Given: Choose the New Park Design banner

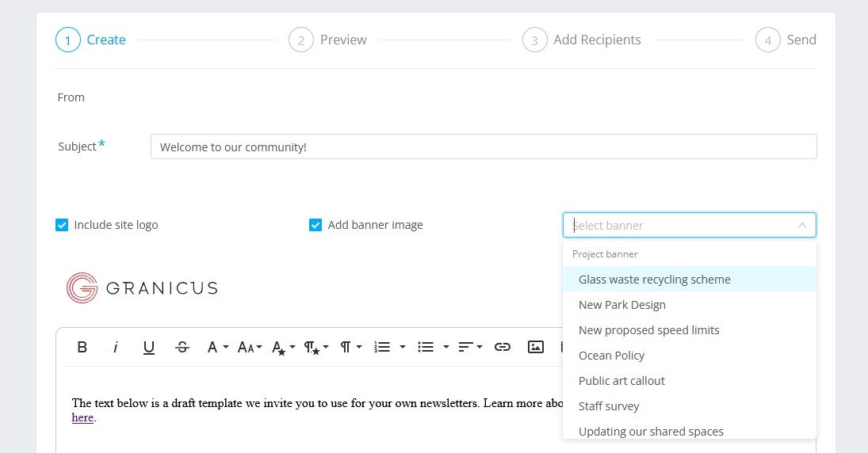Looking at the screenshot, I should [689, 305].
